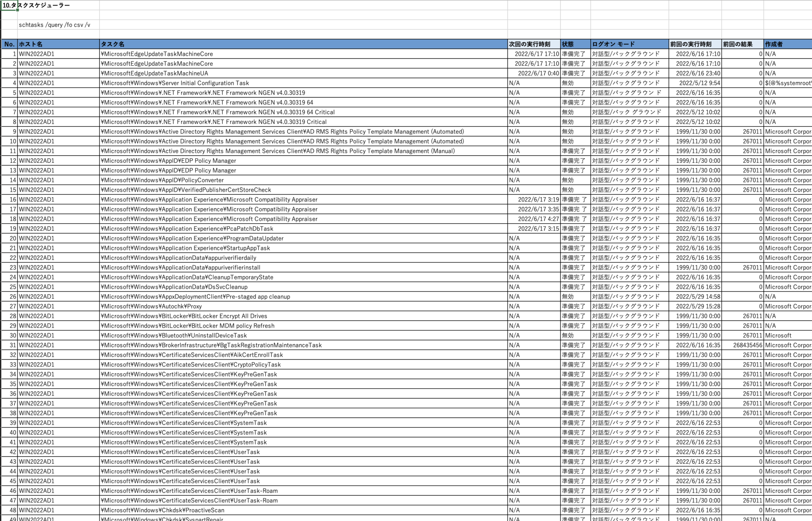812x521 pixels.
Task: Click the 次回の実行時刻 column header
Action: (527, 44)
